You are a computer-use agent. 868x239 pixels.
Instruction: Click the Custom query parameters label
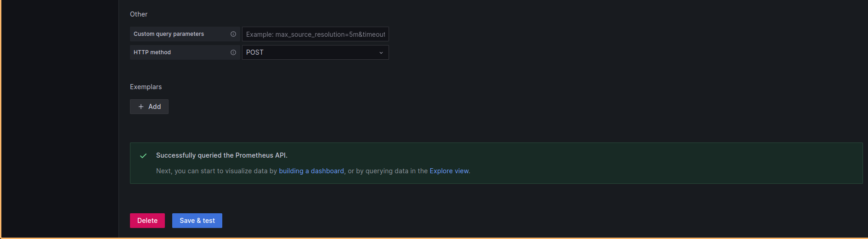coord(169,34)
